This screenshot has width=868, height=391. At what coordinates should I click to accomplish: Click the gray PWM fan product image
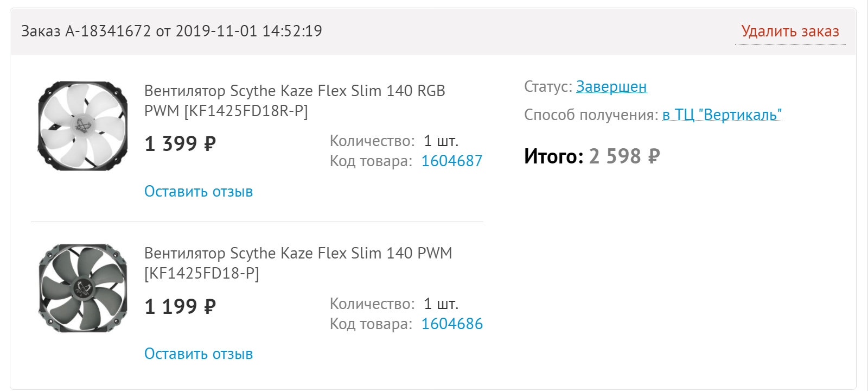coord(83,288)
